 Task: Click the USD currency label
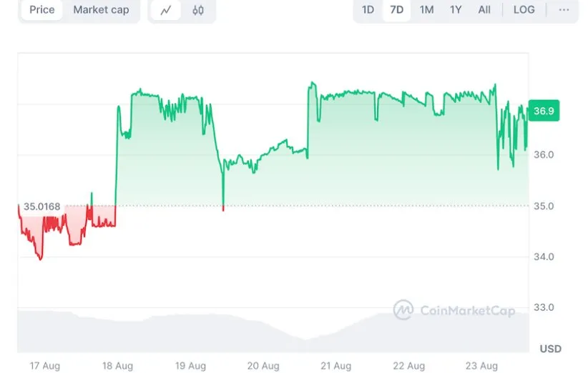[550, 349]
